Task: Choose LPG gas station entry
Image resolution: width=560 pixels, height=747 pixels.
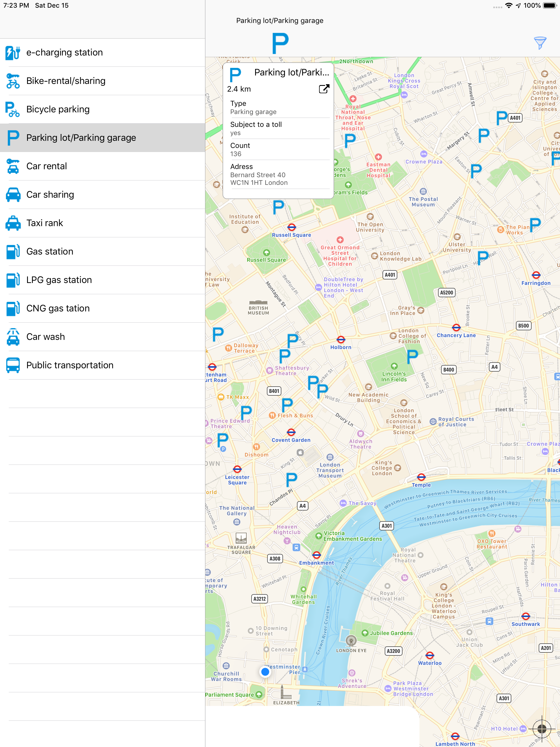Action: coord(59,280)
